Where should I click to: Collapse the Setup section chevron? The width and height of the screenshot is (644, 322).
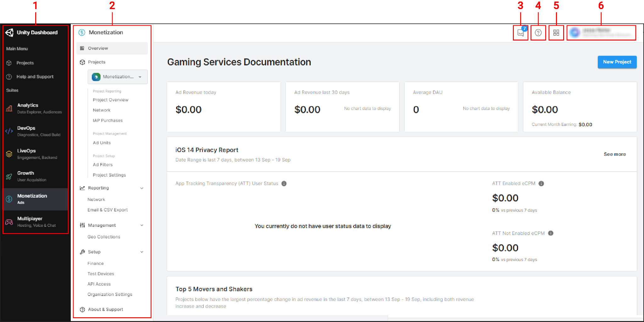click(142, 252)
